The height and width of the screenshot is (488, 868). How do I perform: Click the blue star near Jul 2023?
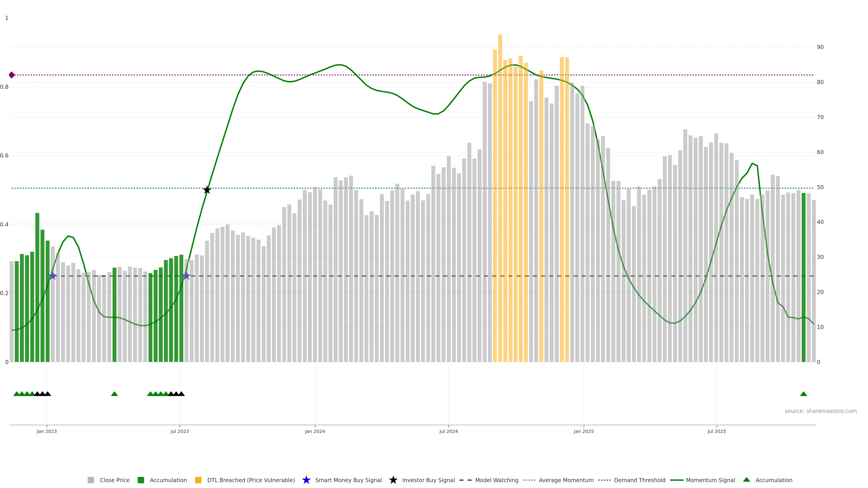click(186, 276)
